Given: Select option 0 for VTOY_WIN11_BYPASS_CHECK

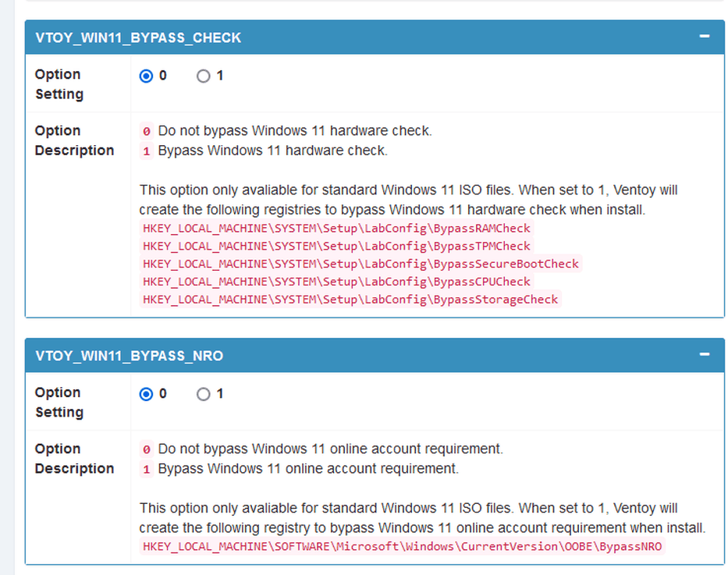Looking at the screenshot, I should click(146, 76).
